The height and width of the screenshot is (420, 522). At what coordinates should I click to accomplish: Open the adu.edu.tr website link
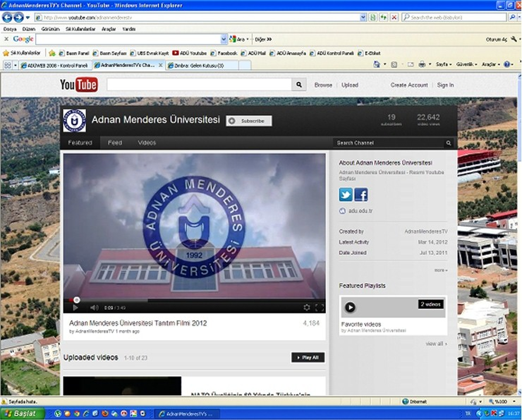[x=360, y=211]
